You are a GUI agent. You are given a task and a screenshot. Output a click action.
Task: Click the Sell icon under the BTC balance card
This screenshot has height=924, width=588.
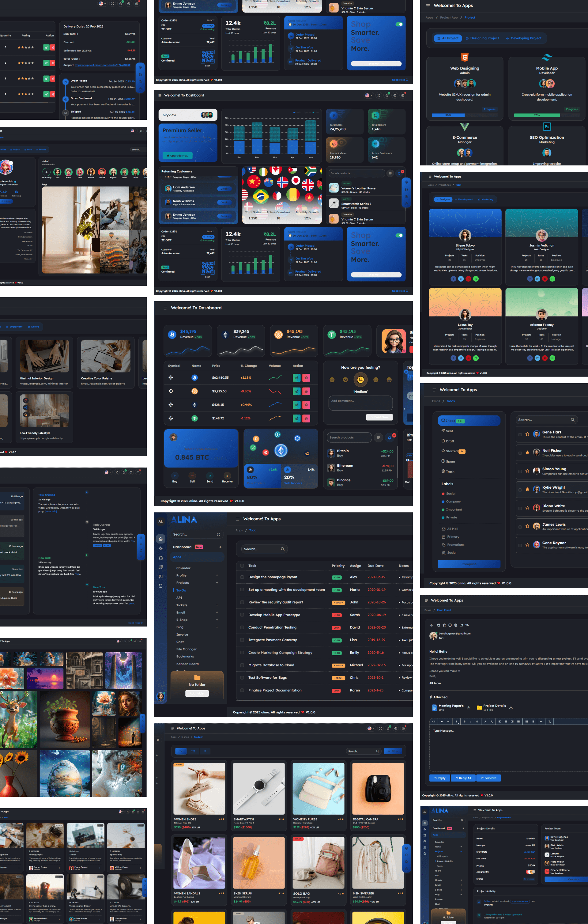click(192, 475)
